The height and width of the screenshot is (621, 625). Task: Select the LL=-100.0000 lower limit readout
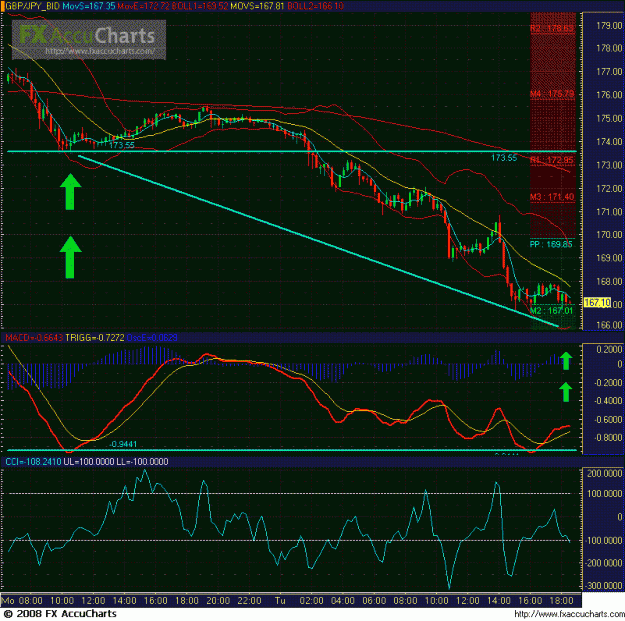[x=142, y=462]
